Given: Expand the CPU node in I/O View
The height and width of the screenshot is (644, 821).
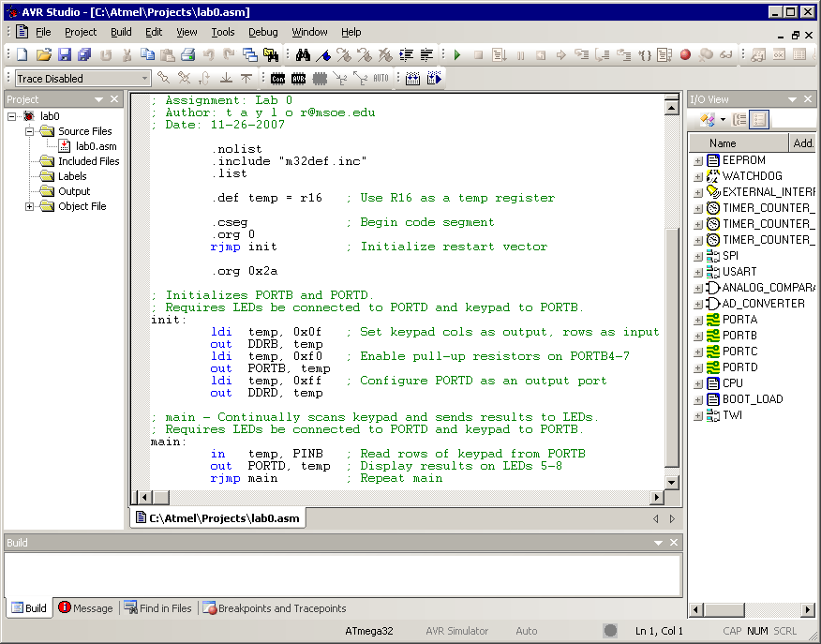Looking at the screenshot, I should point(698,383).
